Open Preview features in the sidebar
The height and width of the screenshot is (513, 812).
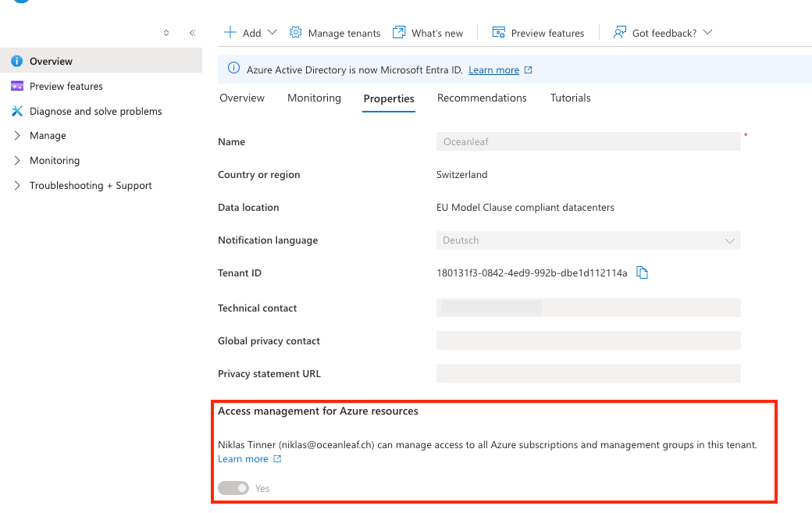coord(66,86)
